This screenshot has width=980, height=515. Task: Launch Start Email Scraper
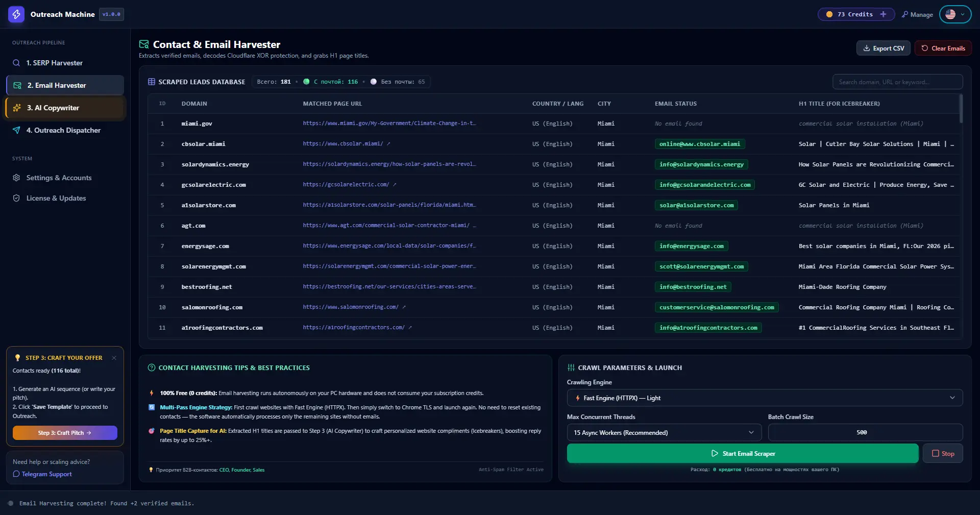(743, 453)
